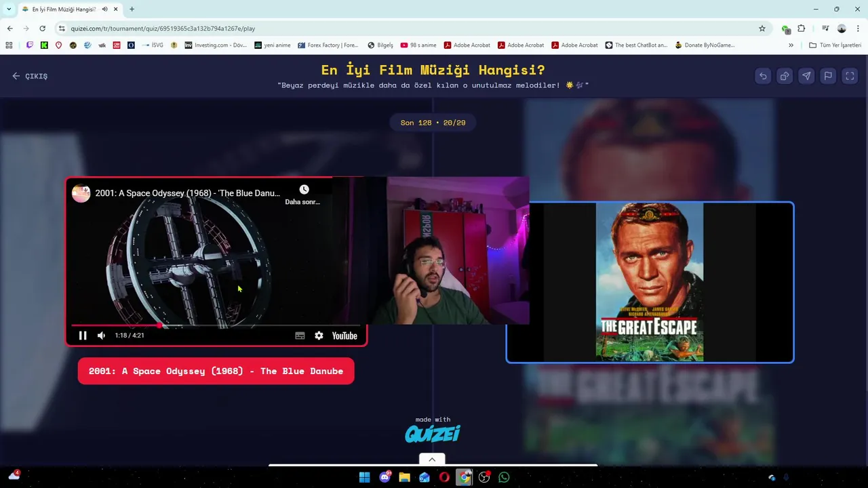
Task: Open the Twitch bookmark icon
Action: click(30, 45)
